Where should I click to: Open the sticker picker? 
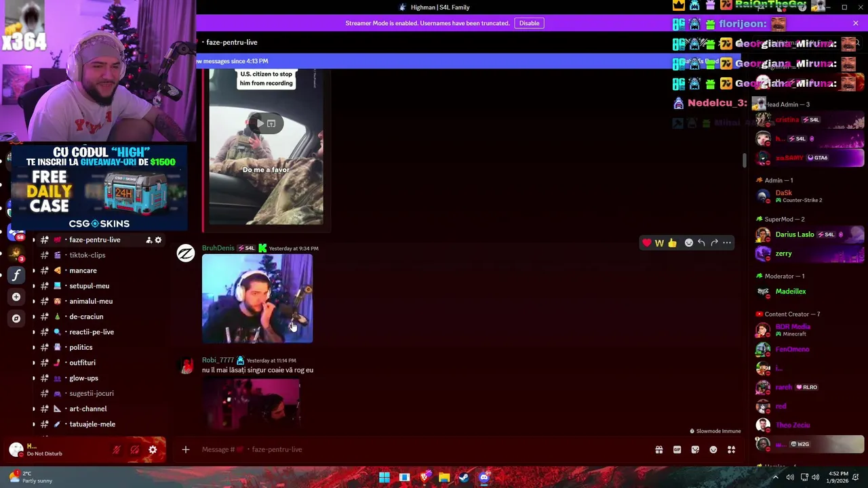click(695, 449)
